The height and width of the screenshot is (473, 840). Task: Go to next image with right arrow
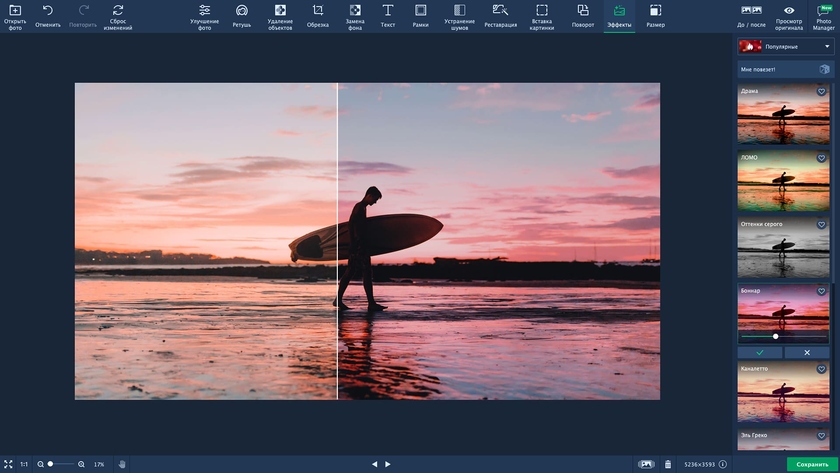[388, 464]
